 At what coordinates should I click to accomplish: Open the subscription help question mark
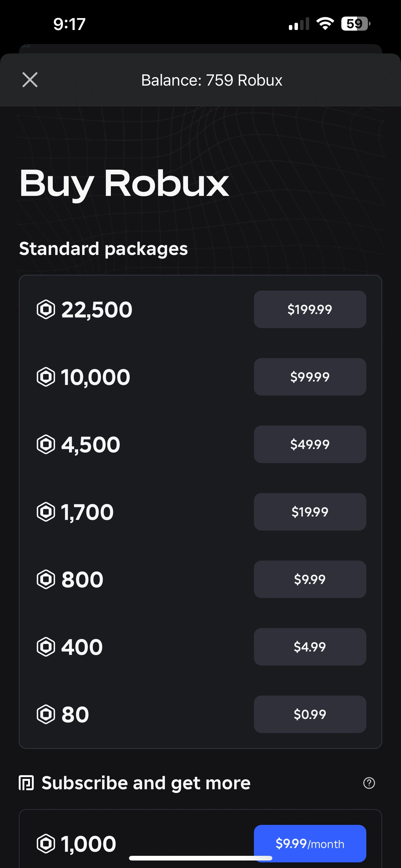pos(369,783)
